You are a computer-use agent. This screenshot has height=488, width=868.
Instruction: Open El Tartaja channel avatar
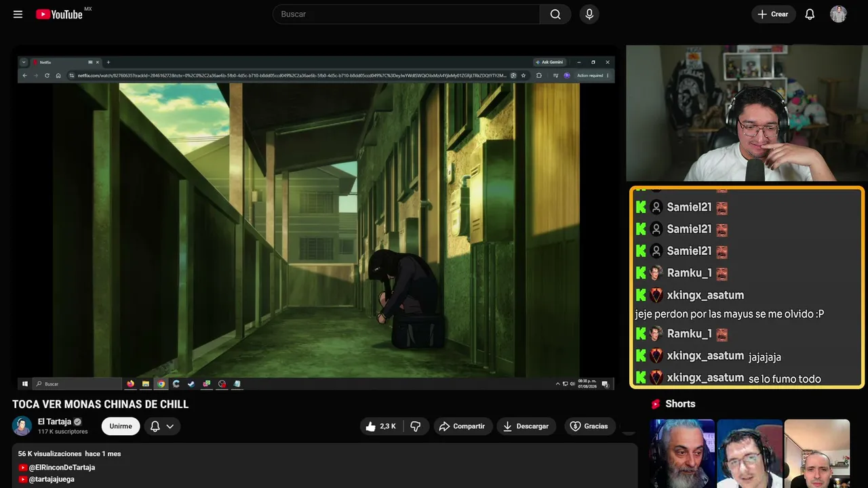click(x=22, y=426)
